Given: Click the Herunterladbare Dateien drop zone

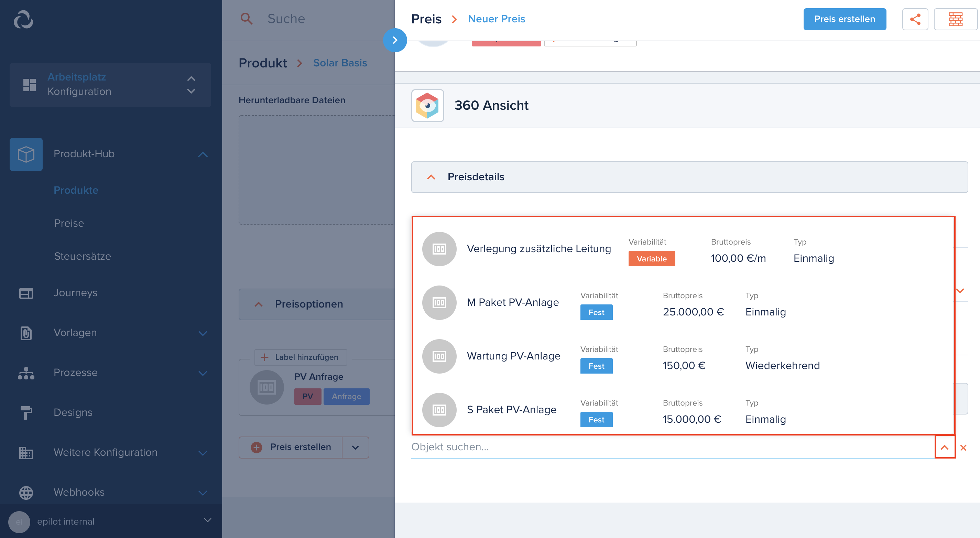Looking at the screenshot, I should (x=316, y=170).
